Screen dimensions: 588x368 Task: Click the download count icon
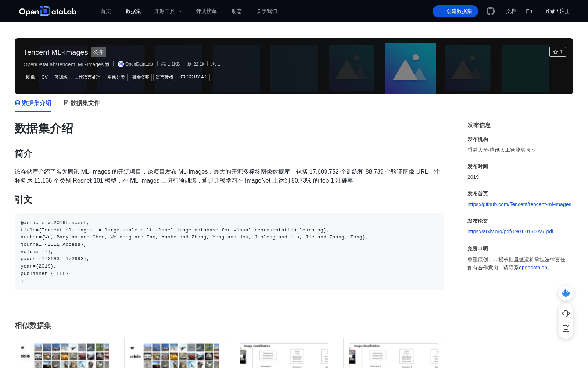[214, 64]
